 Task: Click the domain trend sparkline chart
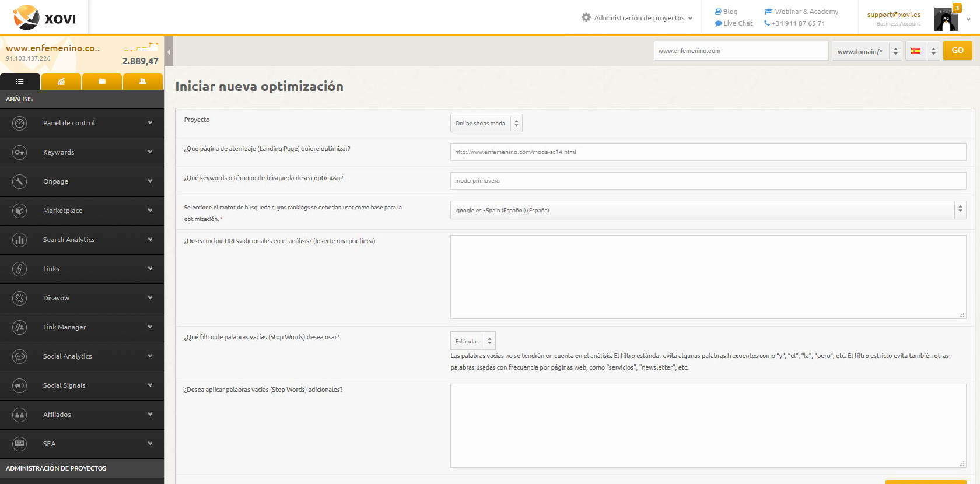point(141,47)
